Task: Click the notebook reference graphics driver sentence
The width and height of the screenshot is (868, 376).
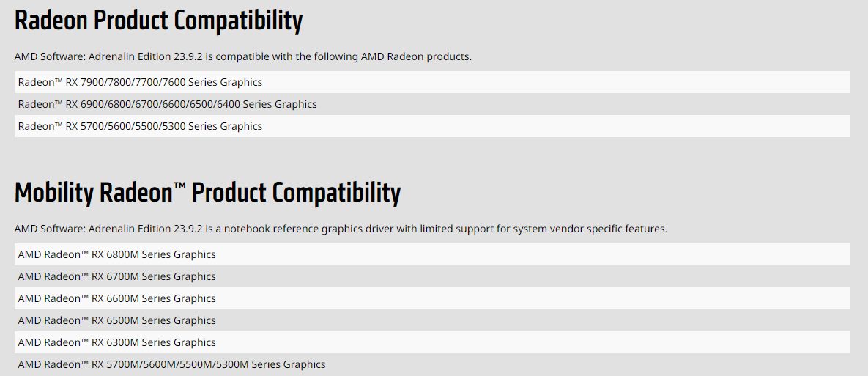Action: (341, 229)
